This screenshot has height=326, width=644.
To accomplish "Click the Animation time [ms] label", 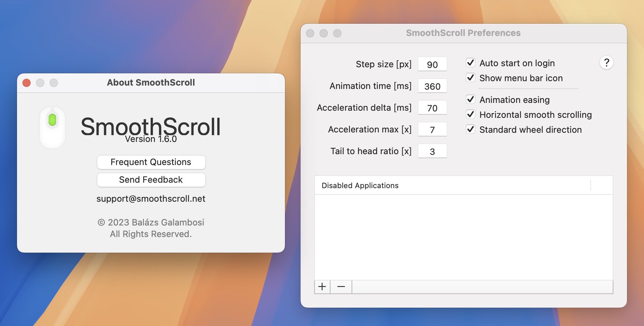I will click(371, 86).
